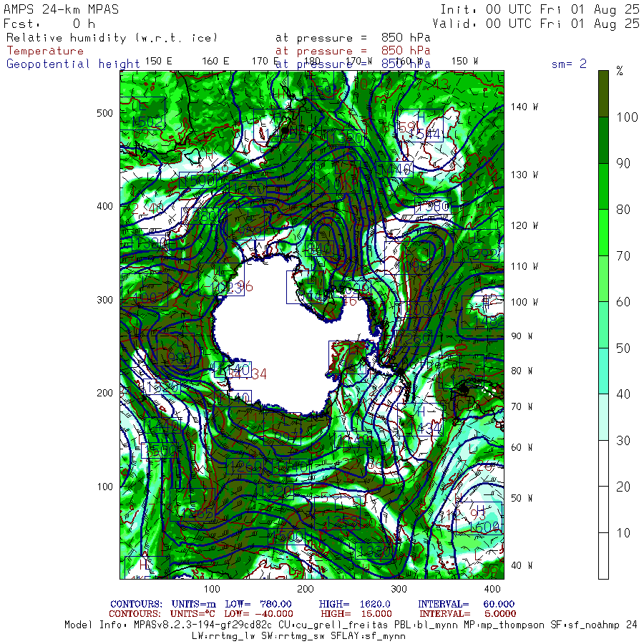Select the black 'at pressure = 850 hPa' text
This screenshot has height=644, width=644.
(x=353, y=38)
